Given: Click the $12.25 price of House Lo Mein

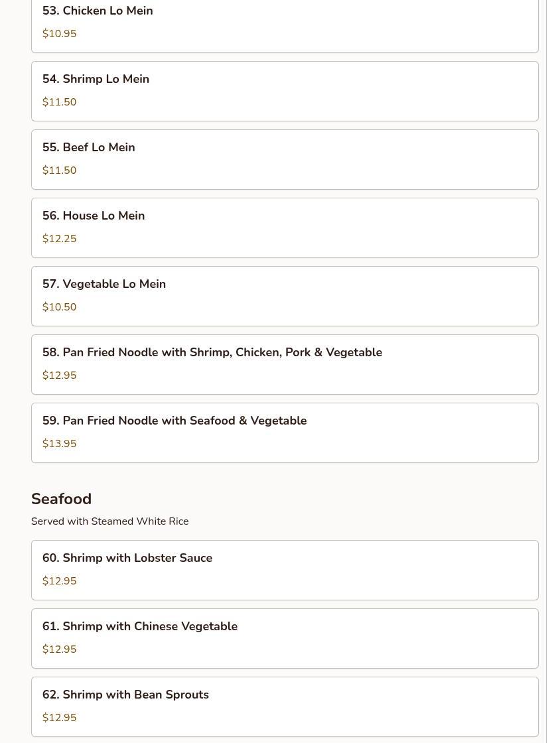Looking at the screenshot, I should point(59,238).
